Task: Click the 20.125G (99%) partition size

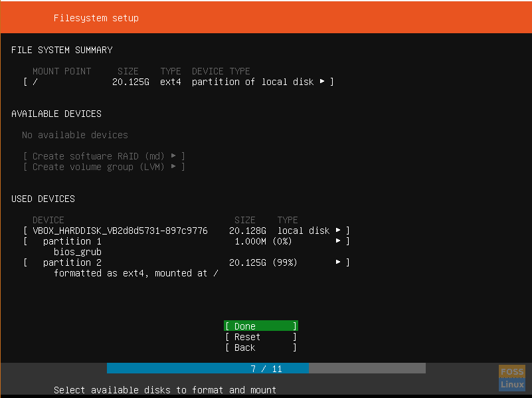Action: (263, 262)
